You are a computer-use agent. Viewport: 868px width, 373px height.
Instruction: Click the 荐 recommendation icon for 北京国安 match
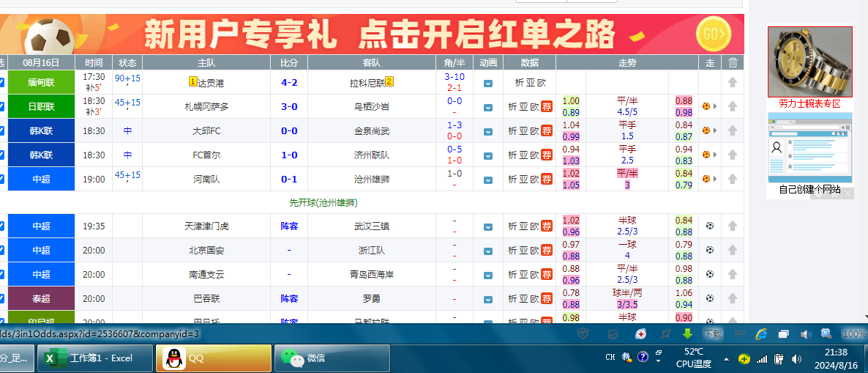(x=547, y=251)
